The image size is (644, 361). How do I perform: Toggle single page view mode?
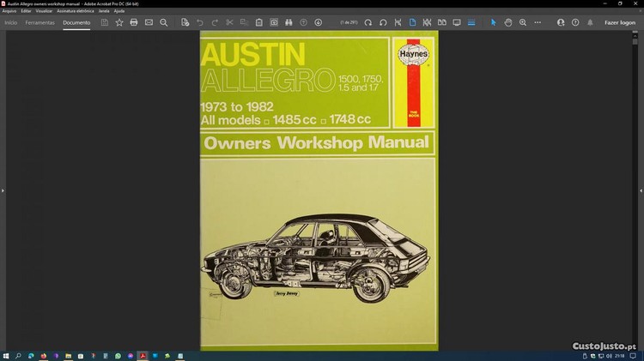pos(412,22)
